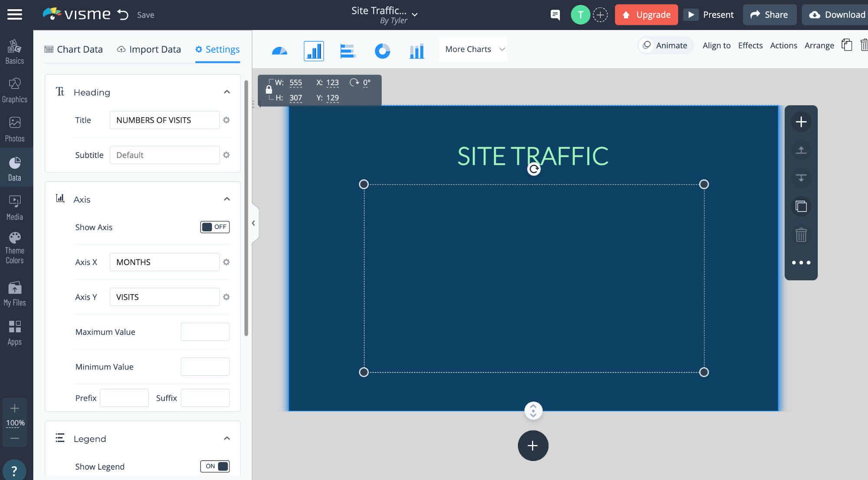Open the help question mark button
This screenshot has width=868, height=480.
14,470
